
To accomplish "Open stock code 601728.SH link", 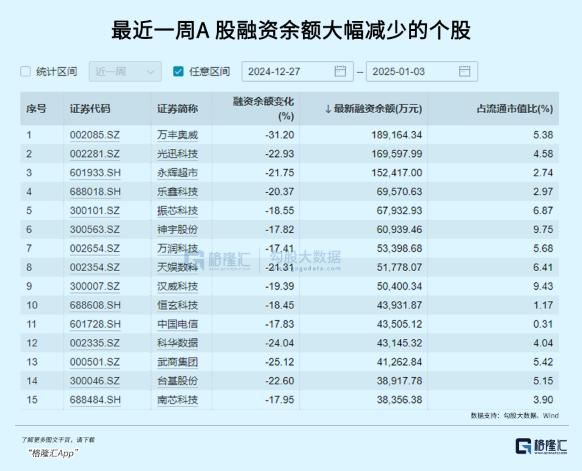I will coord(95,324).
